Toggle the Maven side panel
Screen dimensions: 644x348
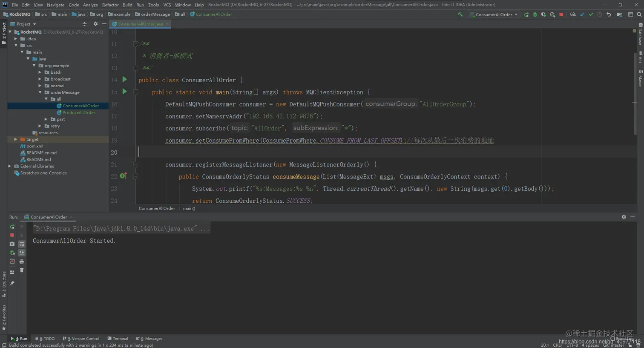pos(640,78)
